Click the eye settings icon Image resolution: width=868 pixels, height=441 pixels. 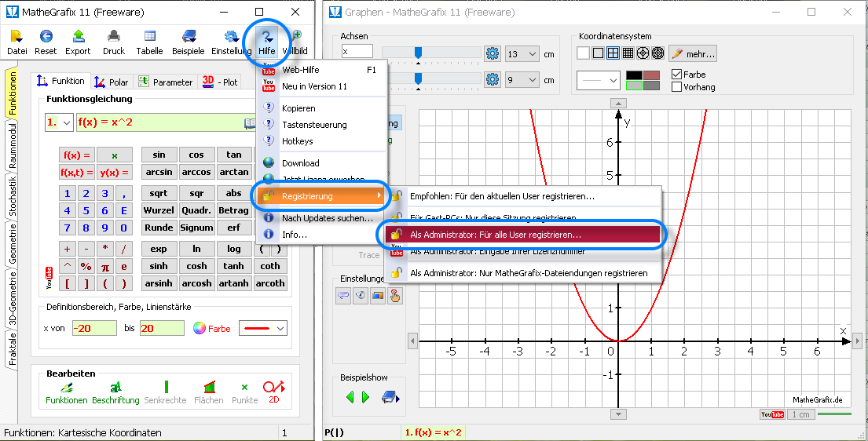click(361, 296)
